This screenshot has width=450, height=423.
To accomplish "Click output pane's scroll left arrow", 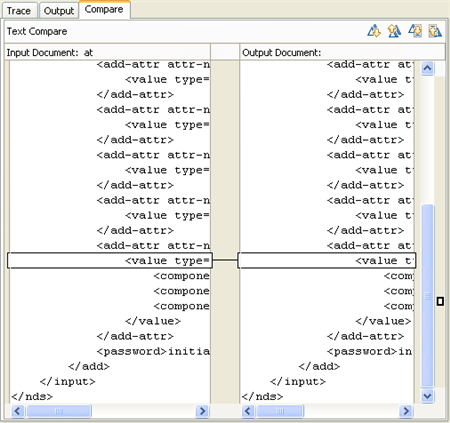I will [x=248, y=411].
